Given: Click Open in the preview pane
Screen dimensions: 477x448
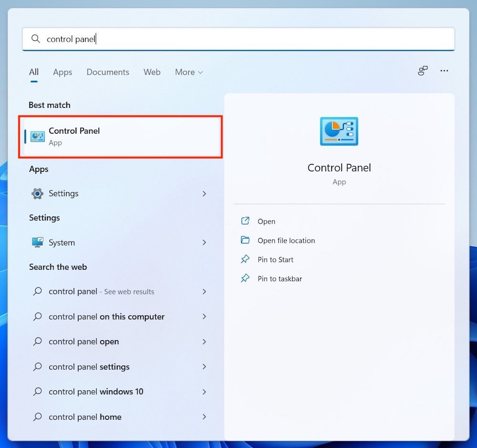Looking at the screenshot, I should (266, 221).
